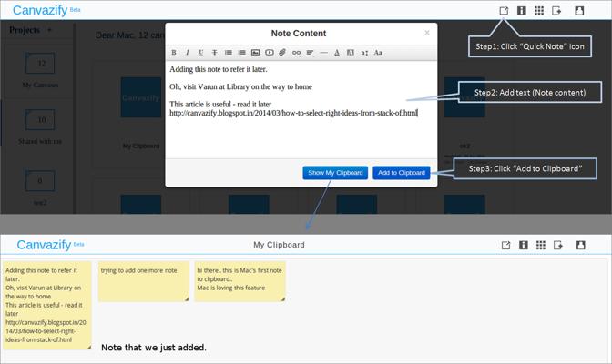The image size is (612, 364).
Task: Insert video into the note
Action: click(270, 52)
